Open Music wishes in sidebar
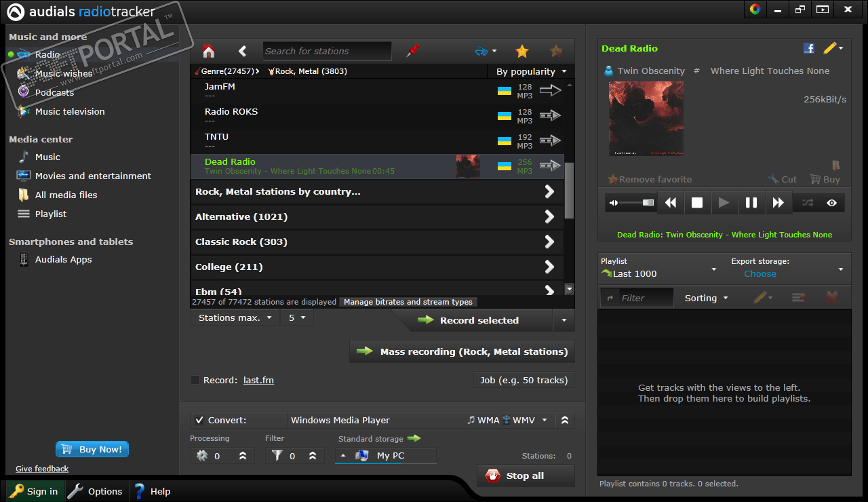Image resolution: width=868 pixels, height=502 pixels. point(64,73)
